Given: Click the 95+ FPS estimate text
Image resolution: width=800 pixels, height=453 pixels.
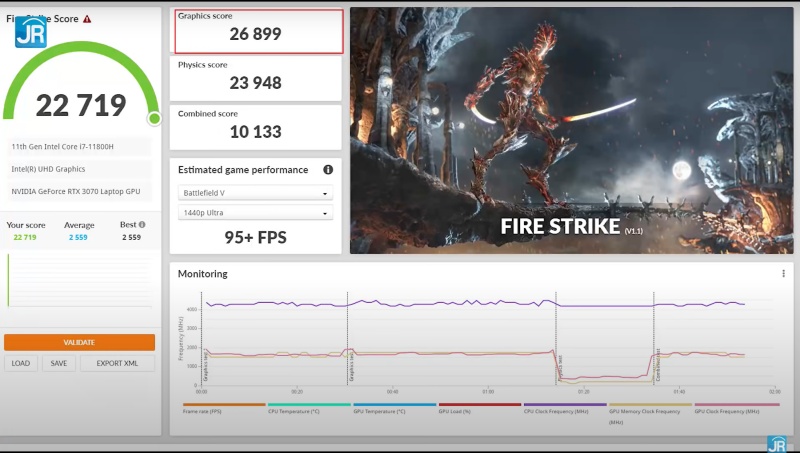Looking at the screenshot, I should point(256,237).
